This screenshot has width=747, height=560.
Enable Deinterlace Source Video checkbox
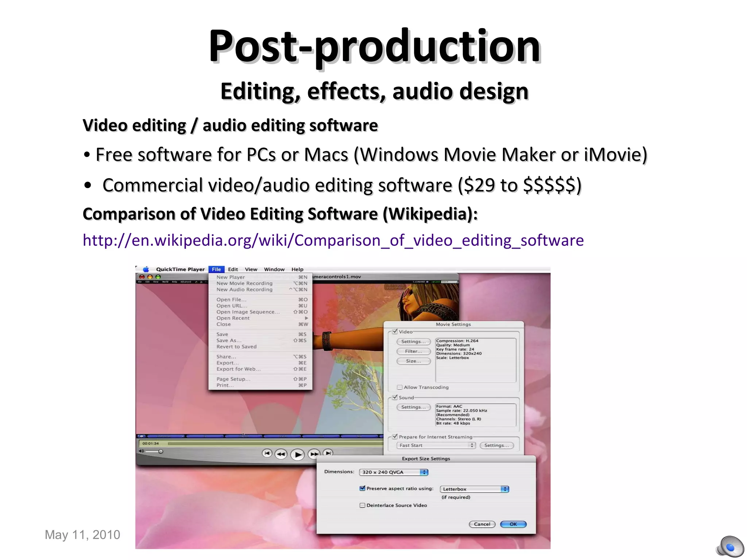pyautogui.click(x=362, y=505)
